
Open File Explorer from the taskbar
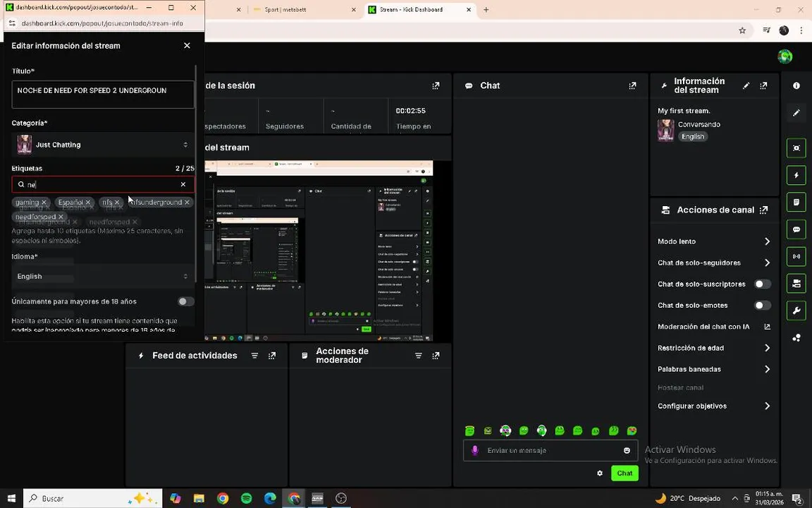pyautogui.click(x=199, y=498)
